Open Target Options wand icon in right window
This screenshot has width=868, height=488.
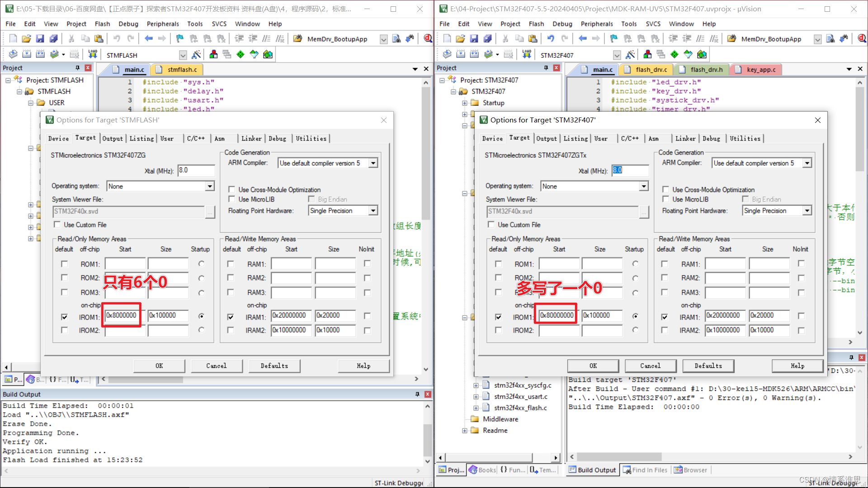coord(630,55)
